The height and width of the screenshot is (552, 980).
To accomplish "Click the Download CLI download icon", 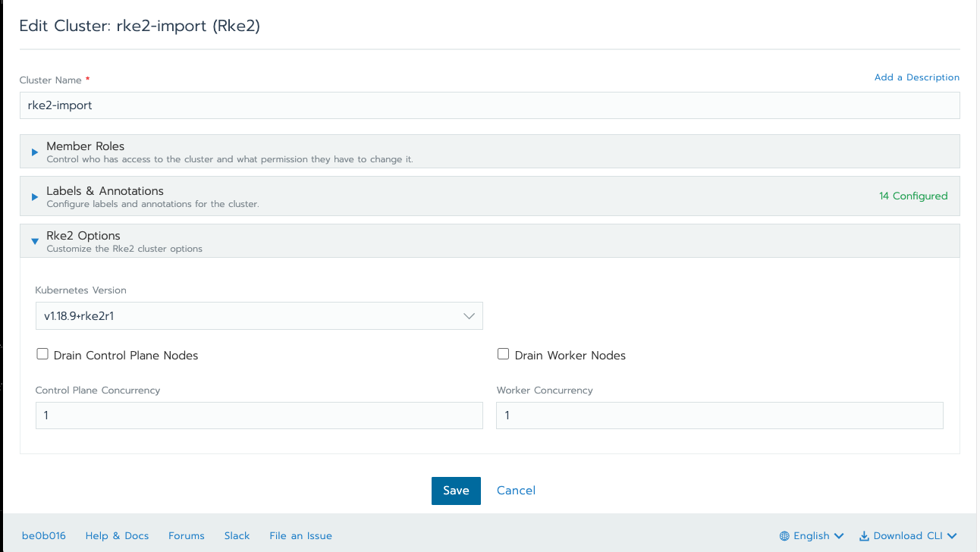I will click(863, 535).
